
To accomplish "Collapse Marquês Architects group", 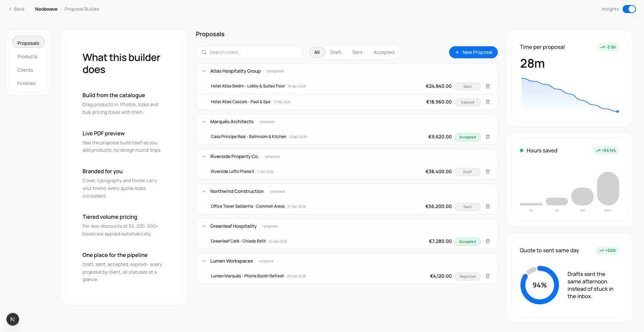I will pos(204,122).
